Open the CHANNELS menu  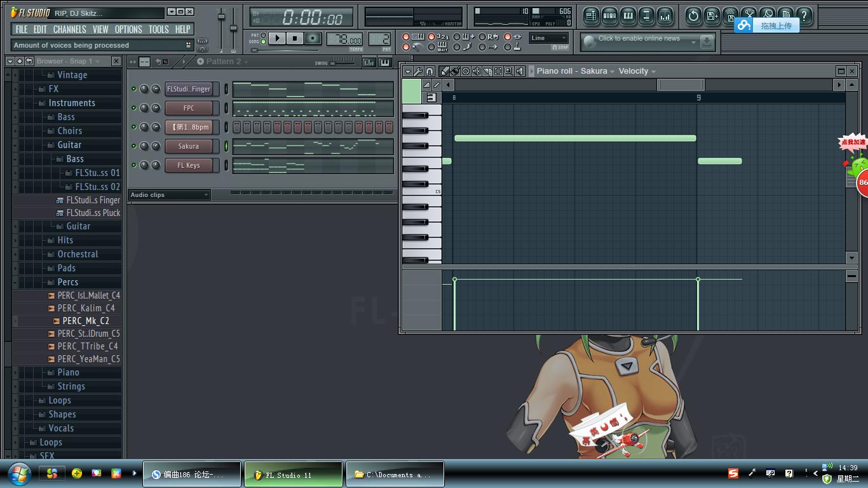[x=69, y=29]
